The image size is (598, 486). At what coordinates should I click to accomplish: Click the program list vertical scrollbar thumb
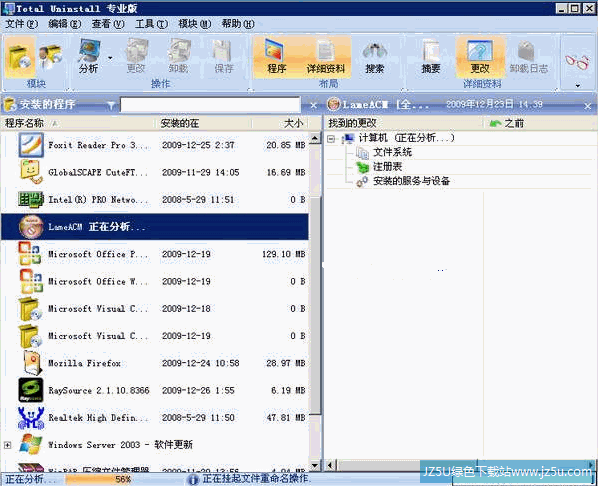pos(315,305)
